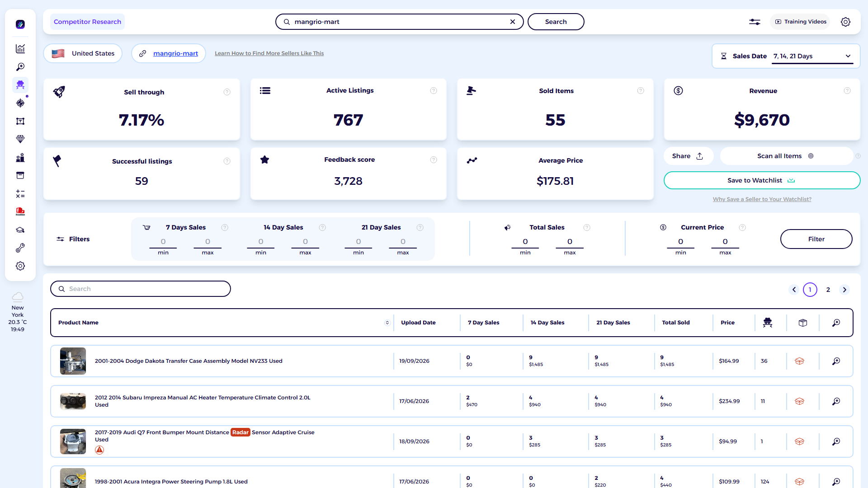Image resolution: width=868 pixels, height=488 pixels.
Task: Click the app logo at sidebar top
Action: click(x=20, y=24)
